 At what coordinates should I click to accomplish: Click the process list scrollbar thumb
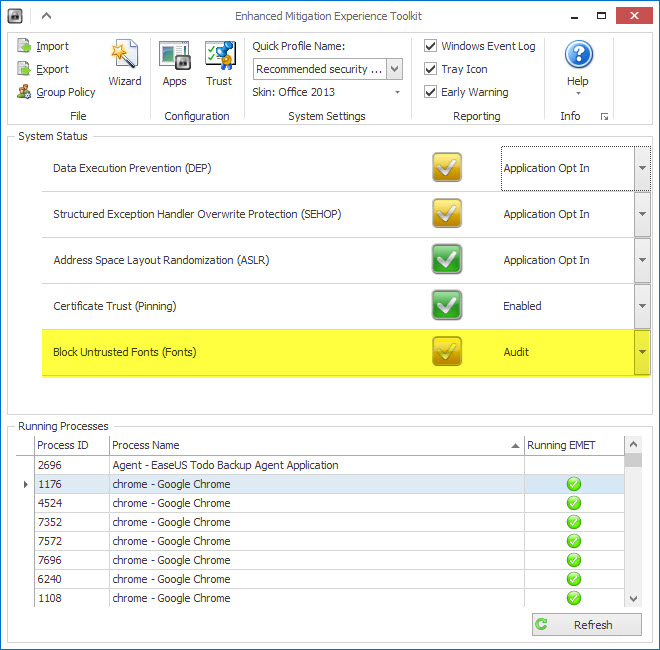point(633,460)
